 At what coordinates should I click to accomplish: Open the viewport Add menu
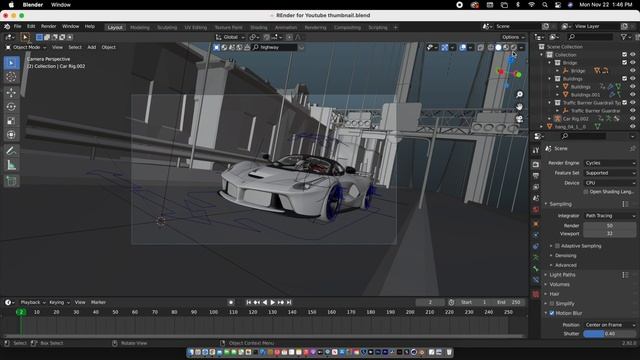point(92,47)
